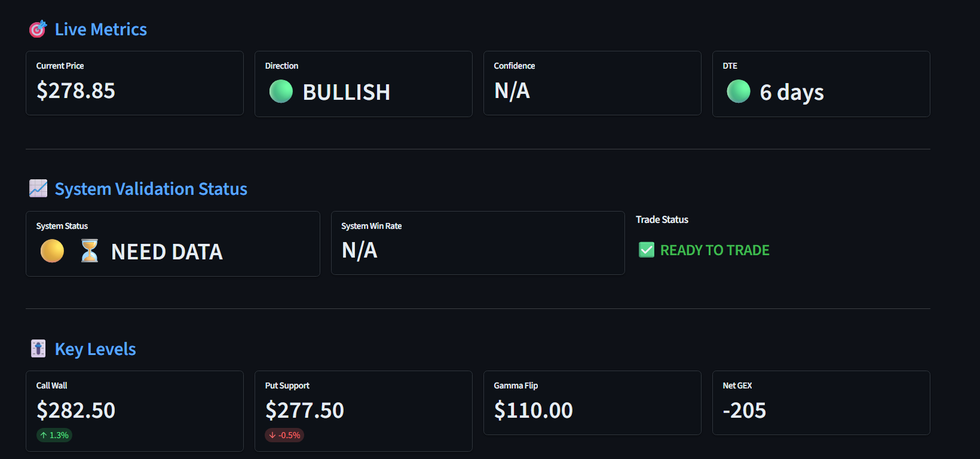
Task: Click the up-arrow 1.3% badge under Call Wall
Action: point(54,435)
